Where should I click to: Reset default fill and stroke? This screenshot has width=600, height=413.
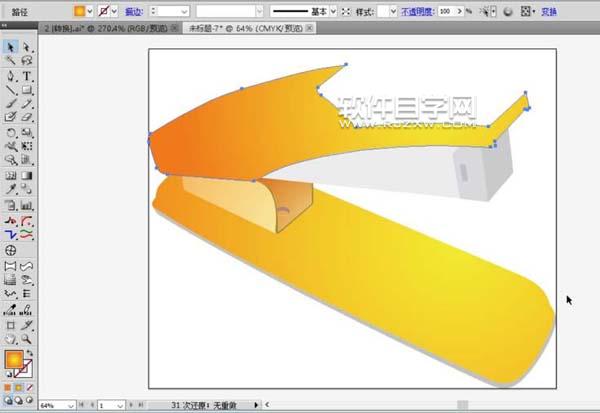8,374
